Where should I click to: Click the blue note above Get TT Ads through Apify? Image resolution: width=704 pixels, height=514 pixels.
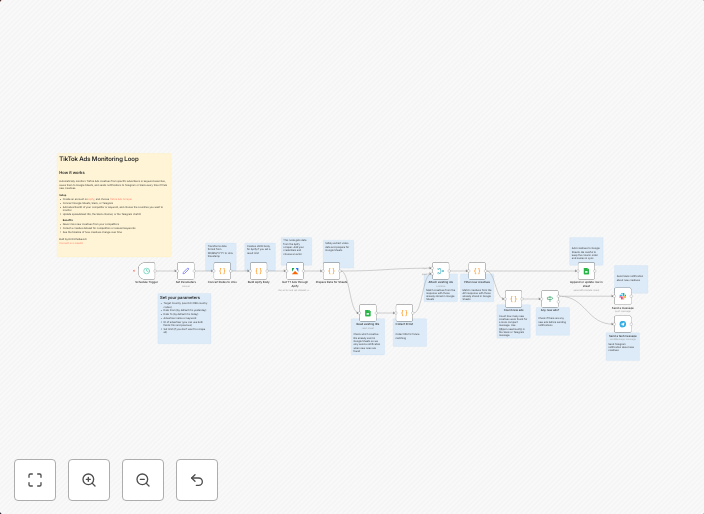(297, 251)
